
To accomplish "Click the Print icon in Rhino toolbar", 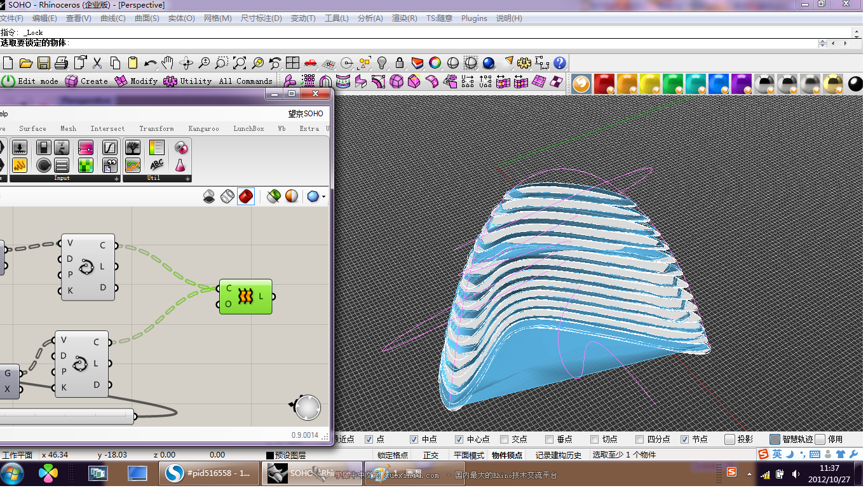I will 62,63.
